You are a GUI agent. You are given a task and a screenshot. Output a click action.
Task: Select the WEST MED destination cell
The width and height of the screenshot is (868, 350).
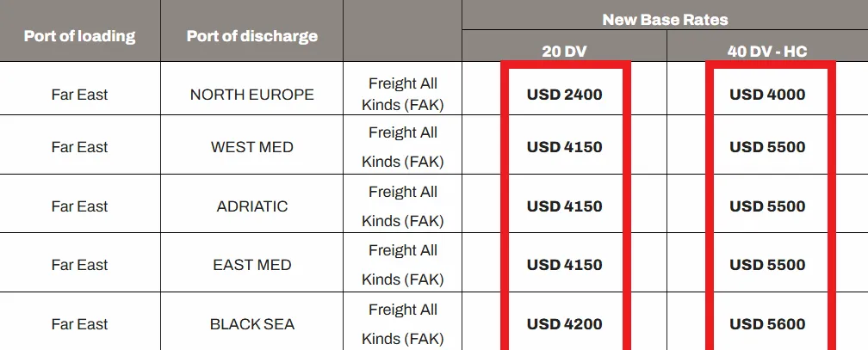[x=251, y=147]
